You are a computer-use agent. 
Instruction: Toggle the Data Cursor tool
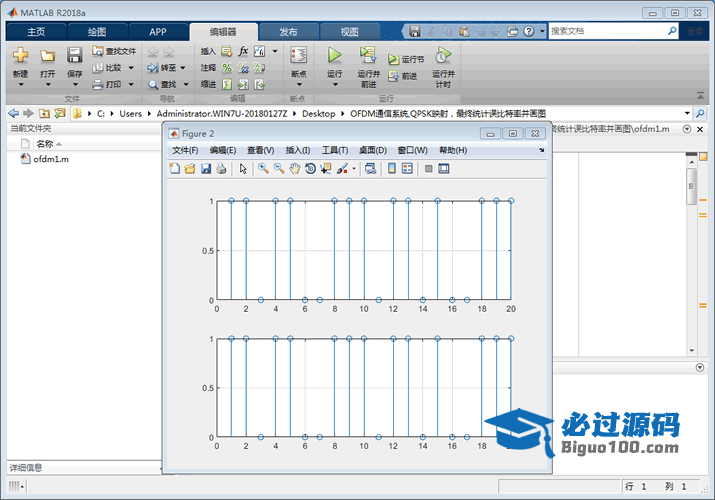coord(326,169)
